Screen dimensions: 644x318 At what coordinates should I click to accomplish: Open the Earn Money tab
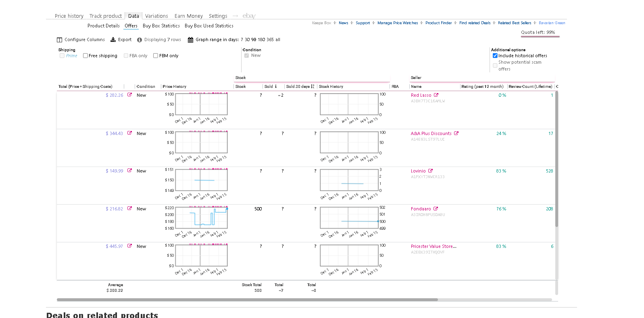coord(189,16)
